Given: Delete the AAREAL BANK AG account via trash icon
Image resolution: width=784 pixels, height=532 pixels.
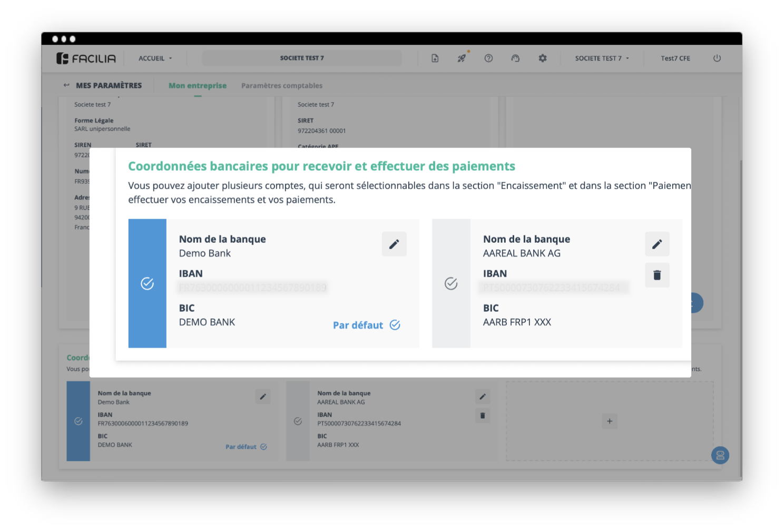Looking at the screenshot, I should [x=657, y=275].
